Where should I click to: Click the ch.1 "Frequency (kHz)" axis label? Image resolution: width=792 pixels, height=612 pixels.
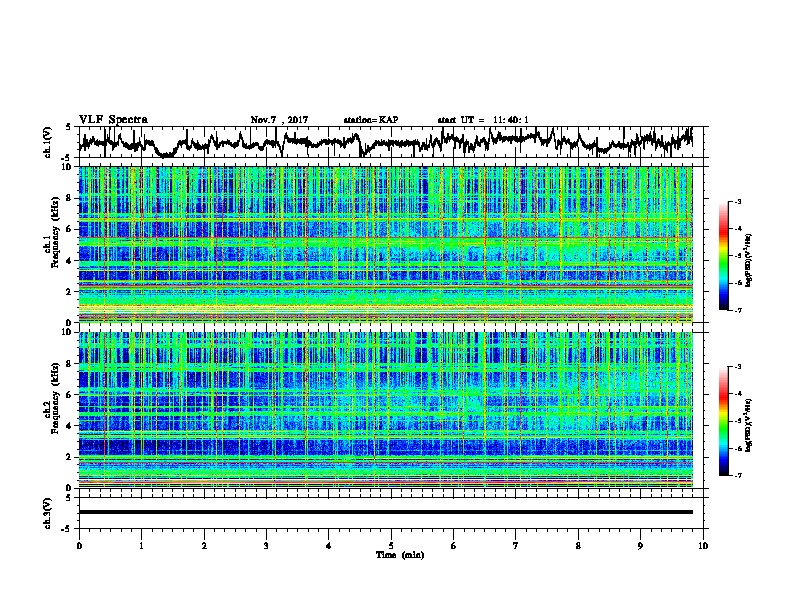point(55,232)
